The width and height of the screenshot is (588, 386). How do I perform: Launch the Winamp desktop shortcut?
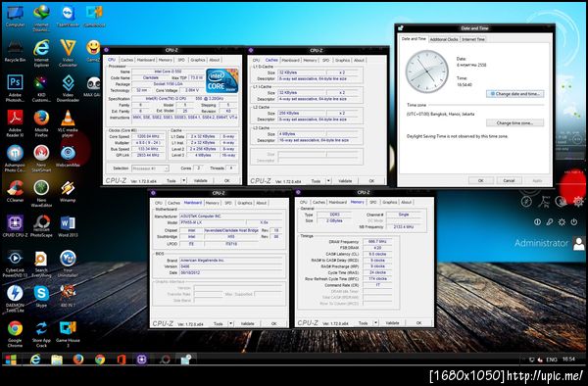tap(68, 191)
